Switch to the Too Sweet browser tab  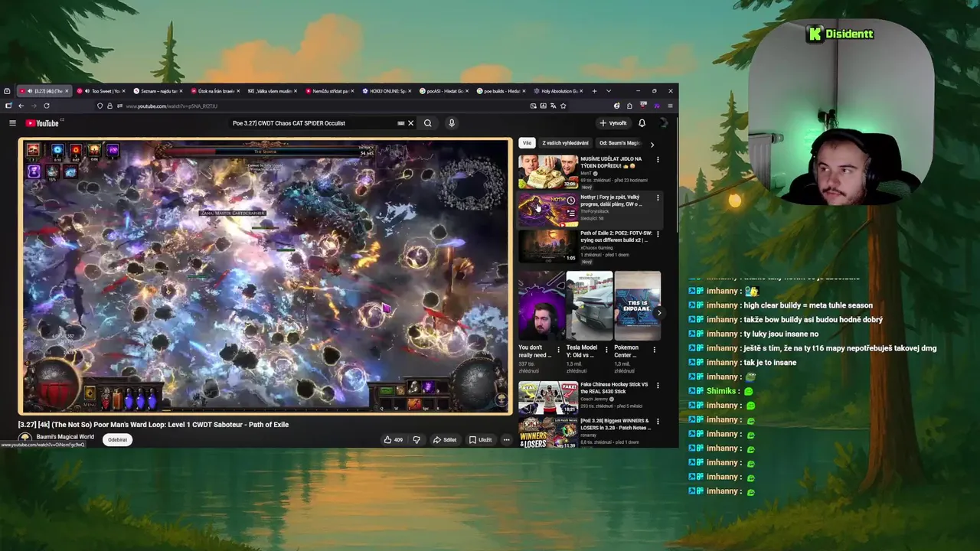point(101,91)
